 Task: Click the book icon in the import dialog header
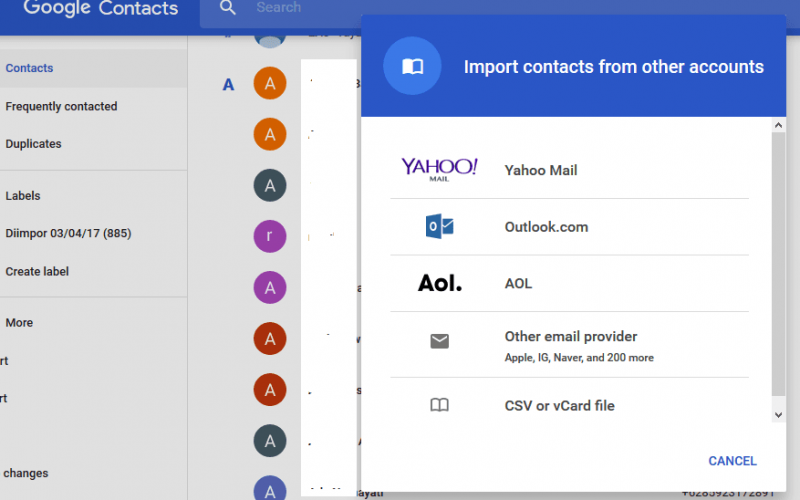(412, 66)
